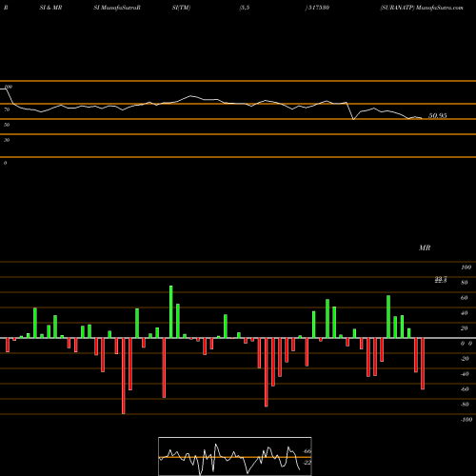Click the RSI 50 level label
The height and width of the screenshot is (476, 476).
[x=7, y=125]
